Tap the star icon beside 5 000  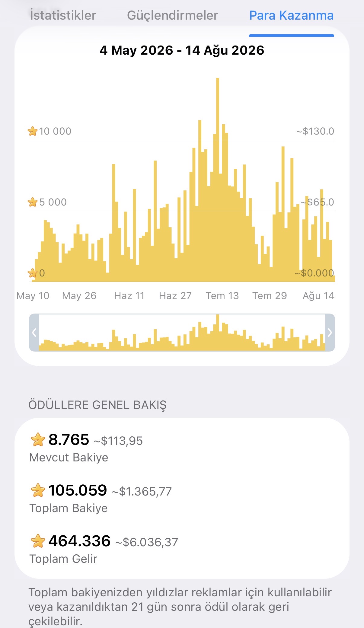[33, 202]
